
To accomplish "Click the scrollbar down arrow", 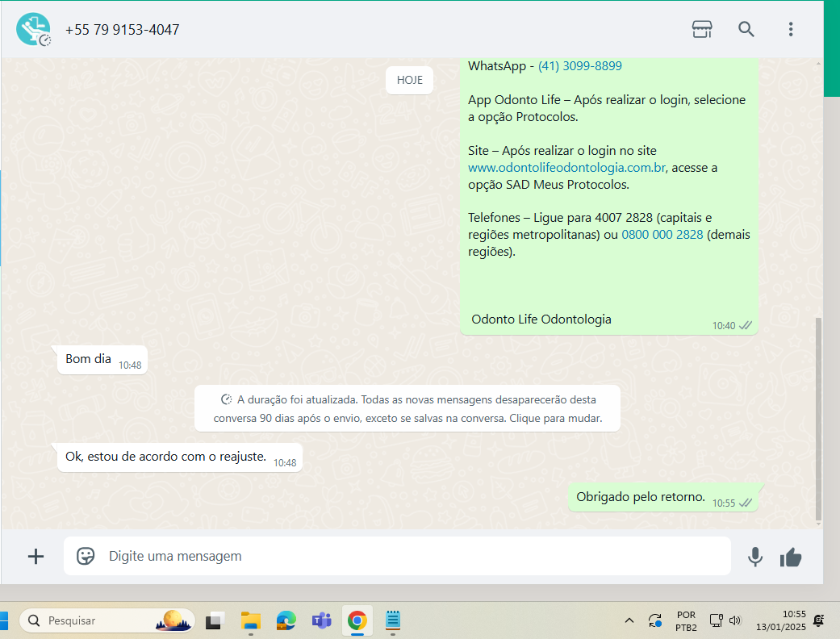I will tap(818, 524).
